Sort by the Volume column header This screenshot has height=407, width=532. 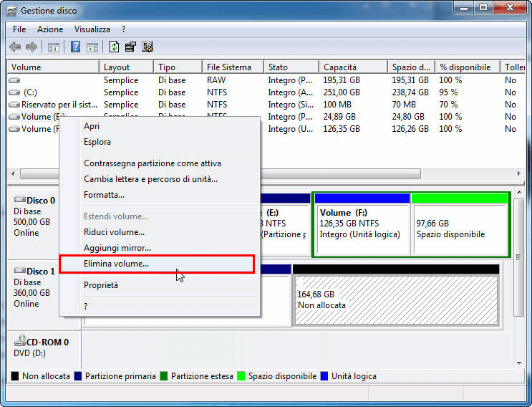[x=53, y=67]
